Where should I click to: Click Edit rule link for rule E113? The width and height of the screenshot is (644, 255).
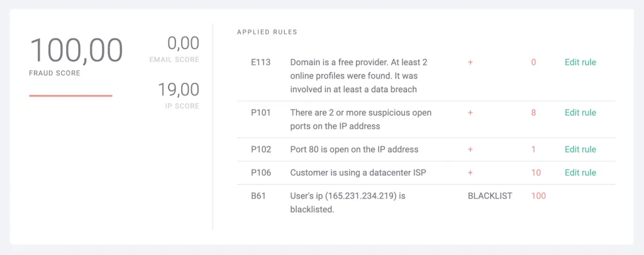[x=580, y=62]
